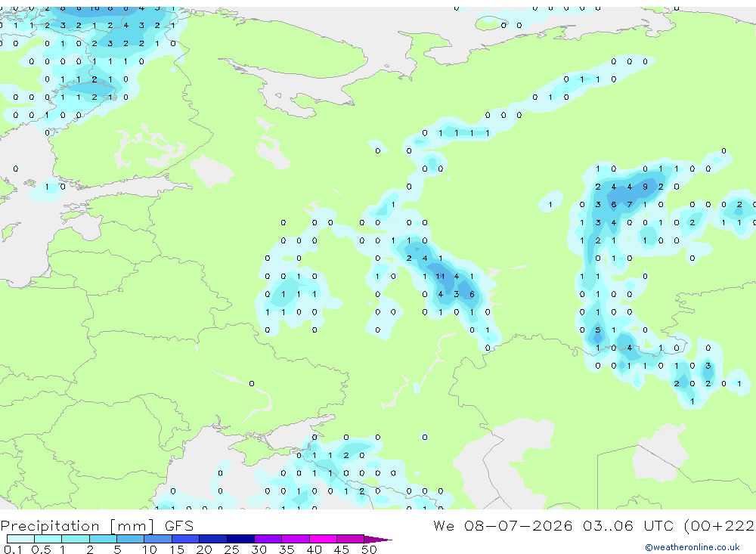Click the 0.1–0.5 mm legend color box

[20, 539]
